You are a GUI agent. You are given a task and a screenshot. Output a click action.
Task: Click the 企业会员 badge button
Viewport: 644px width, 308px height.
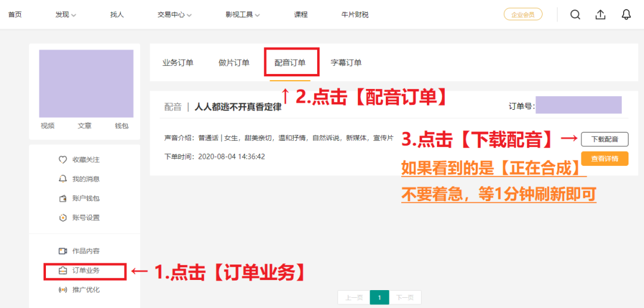coord(523,15)
